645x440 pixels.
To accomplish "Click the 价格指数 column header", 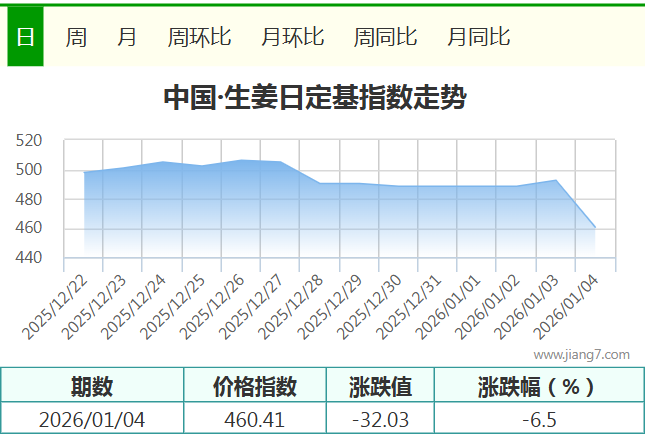I will coord(255,386).
